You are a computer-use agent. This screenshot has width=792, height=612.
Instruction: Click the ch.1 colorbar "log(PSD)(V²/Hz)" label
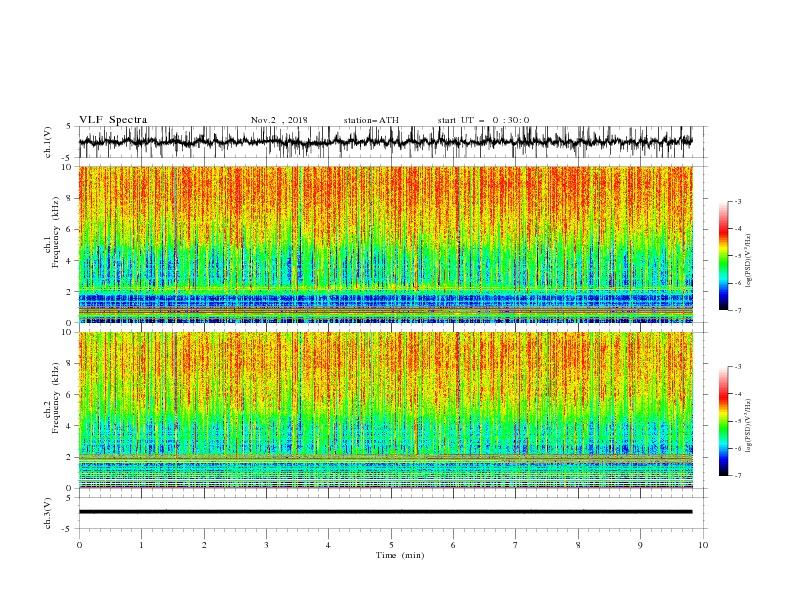pyautogui.click(x=749, y=261)
